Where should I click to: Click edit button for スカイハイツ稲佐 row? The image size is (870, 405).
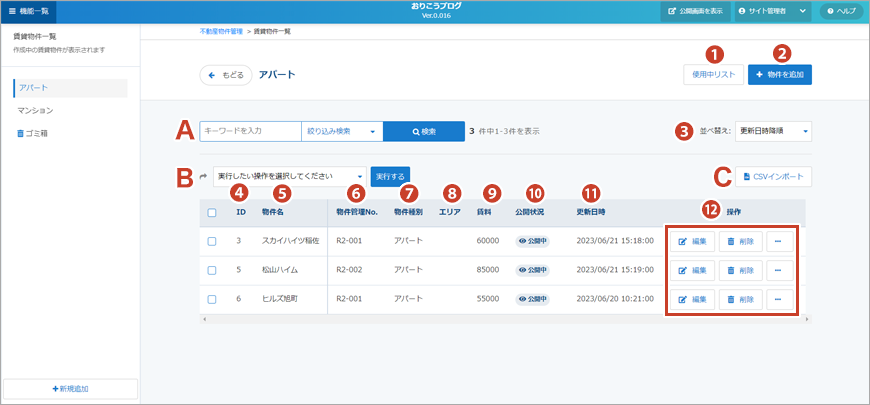tap(691, 242)
